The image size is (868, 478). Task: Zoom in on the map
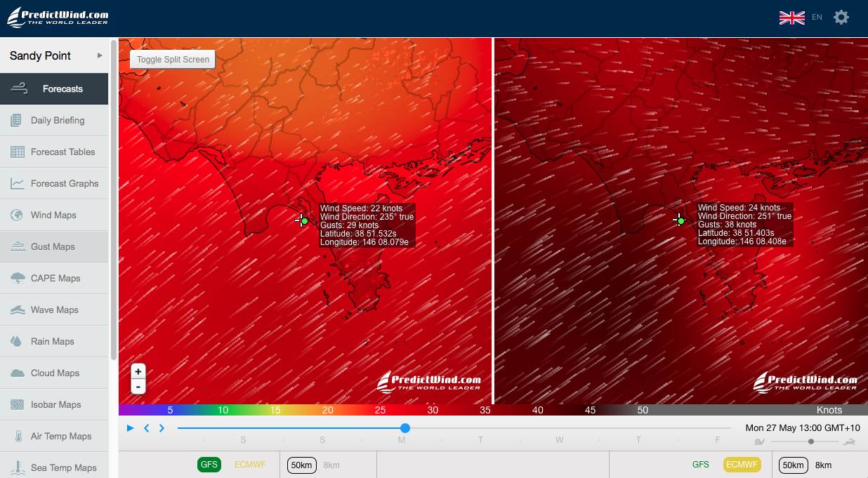pos(138,372)
